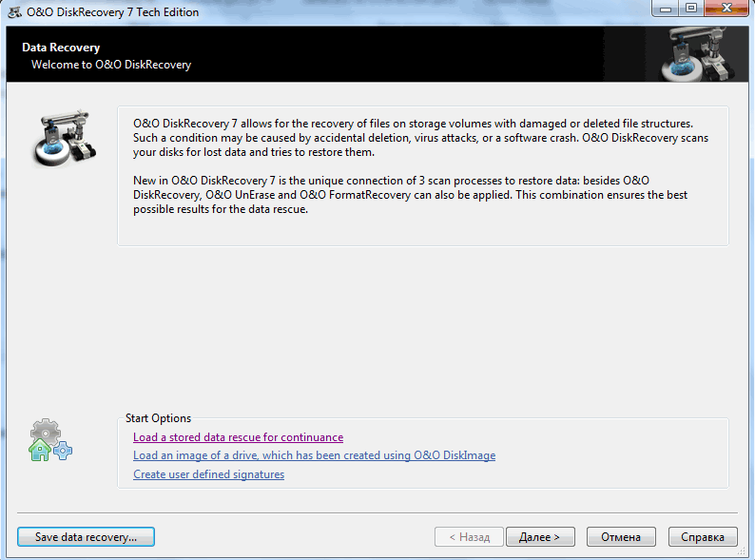The width and height of the screenshot is (755, 560).
Task: Open "Load a stored data rescue for continuance"
Action: [x=238, y=437]
